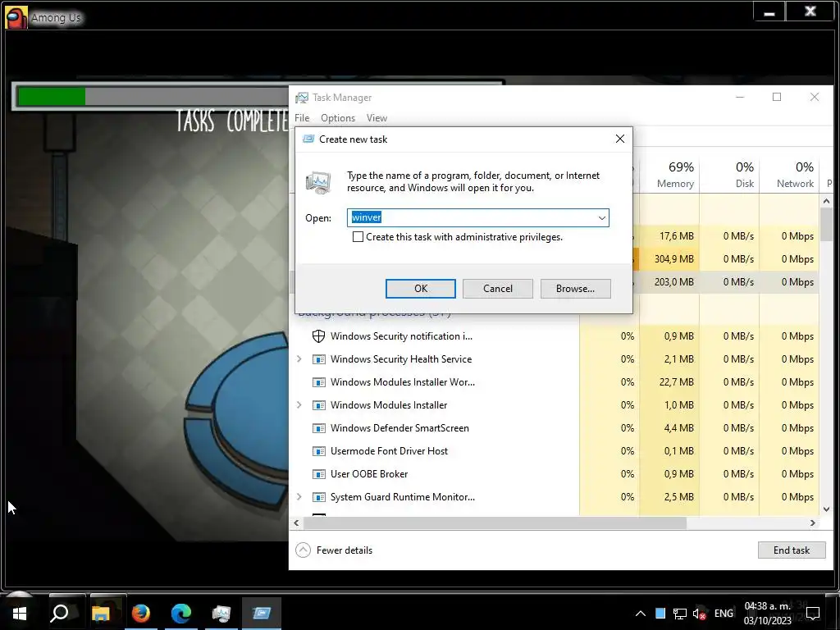Open File Explorer from the taskbar
Screen dimensions: 840x630
pyautogui.click(x=100, y=613)
